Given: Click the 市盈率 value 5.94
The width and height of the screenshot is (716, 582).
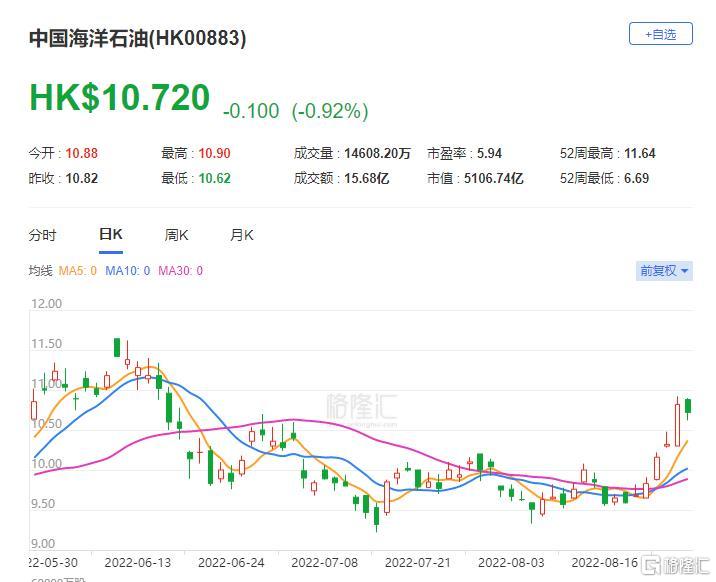Looking at the screenshot, I should coord(489,153).
